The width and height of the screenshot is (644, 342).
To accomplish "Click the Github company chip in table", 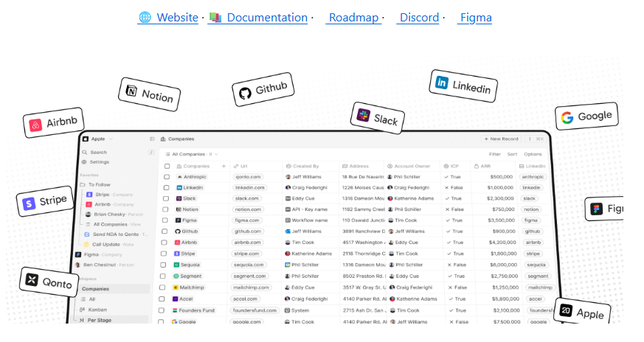I will [x=187, y=231].
